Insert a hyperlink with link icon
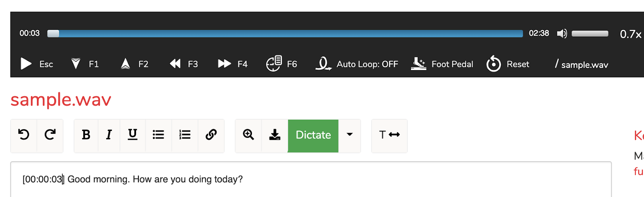This screenshot has width=644, height=197. click(211, 135)
